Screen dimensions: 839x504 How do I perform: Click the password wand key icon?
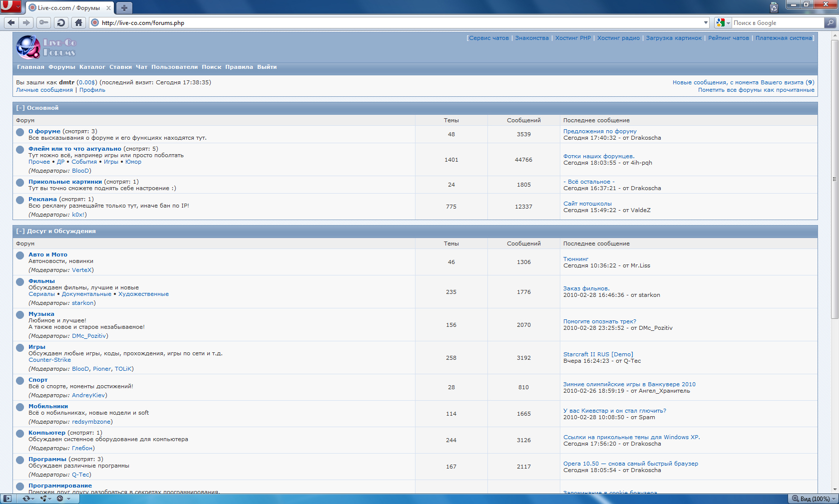[44, 22]
